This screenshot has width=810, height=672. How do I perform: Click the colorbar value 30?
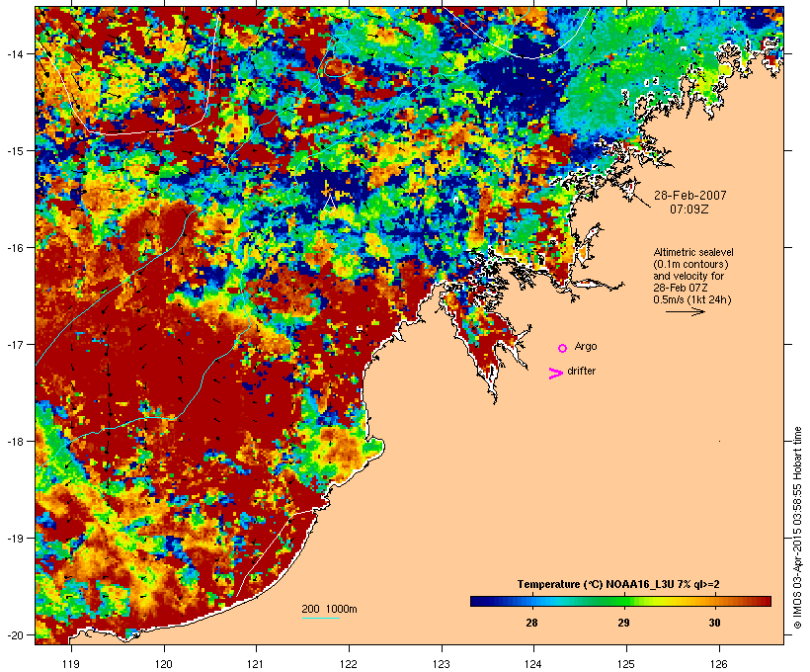714,623
